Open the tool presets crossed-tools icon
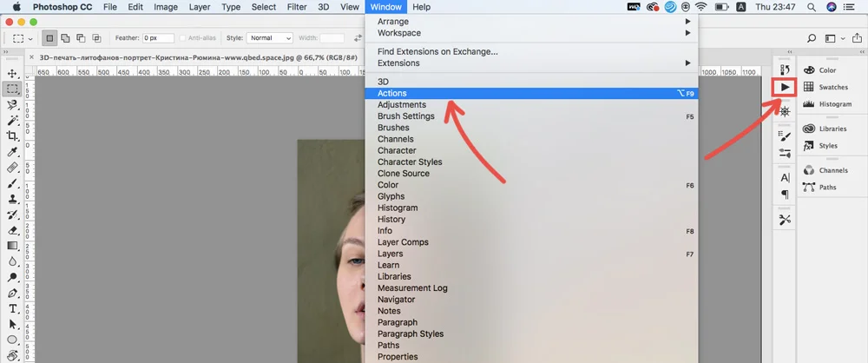This screenshot has width=868, height=363. [785, 220]
